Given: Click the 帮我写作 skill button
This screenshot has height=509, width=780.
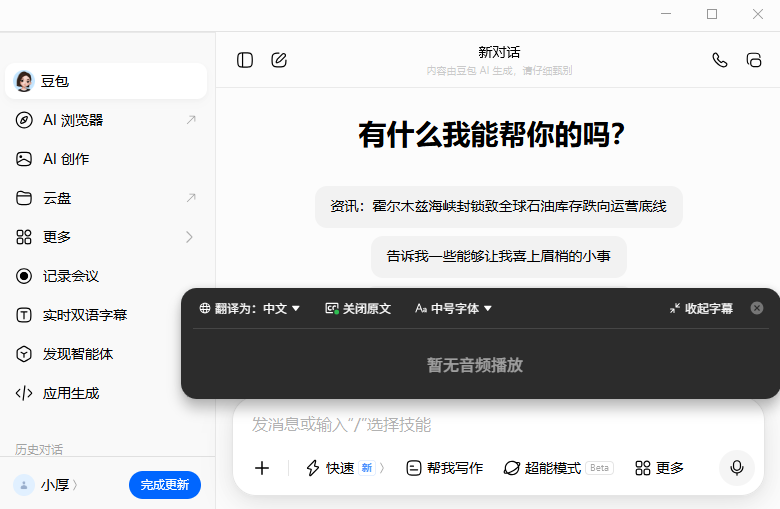Looking at the screenshot, I should [x=445, y=468].
